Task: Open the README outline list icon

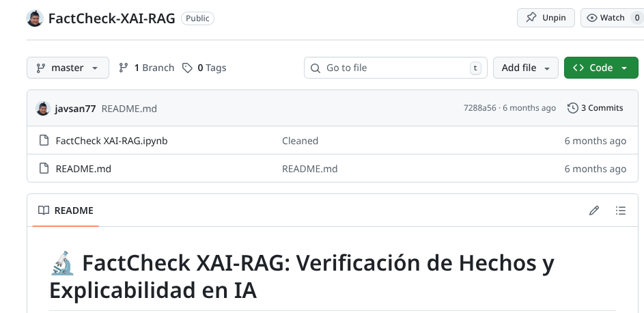Action: [x=621, y=210]
